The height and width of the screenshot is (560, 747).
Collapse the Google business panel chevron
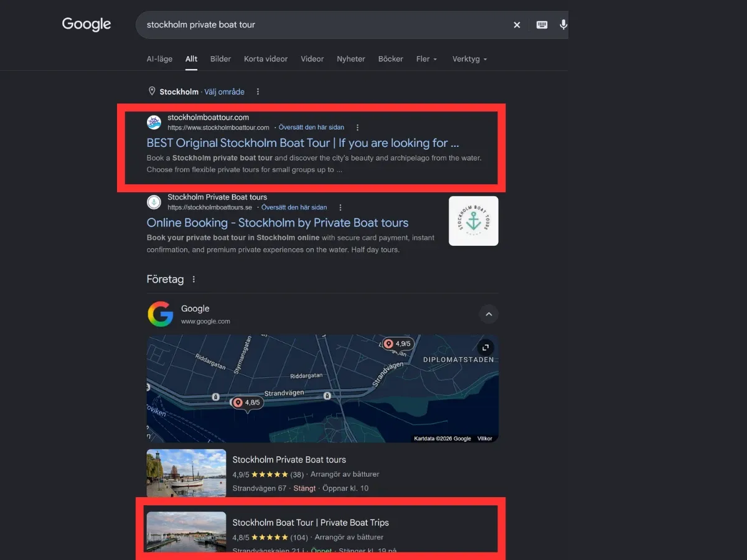tap(489, 314)
